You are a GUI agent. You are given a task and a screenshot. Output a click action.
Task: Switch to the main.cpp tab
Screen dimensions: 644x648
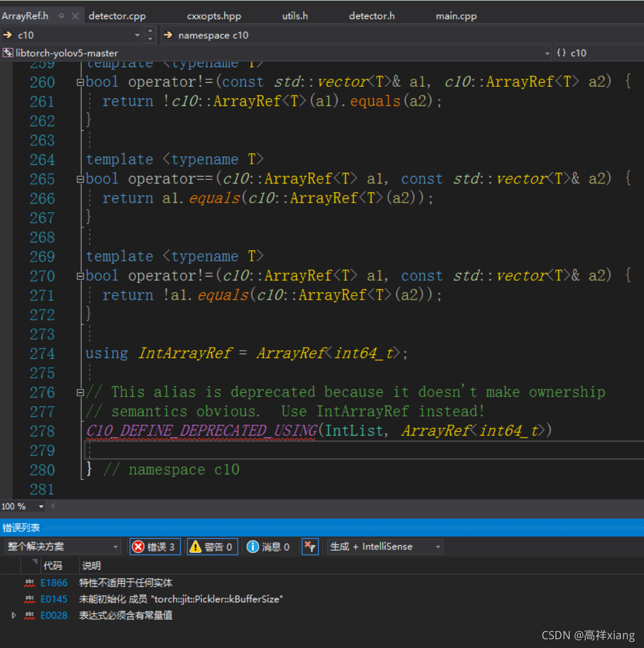pyautogui.click(x=456, y=16)
